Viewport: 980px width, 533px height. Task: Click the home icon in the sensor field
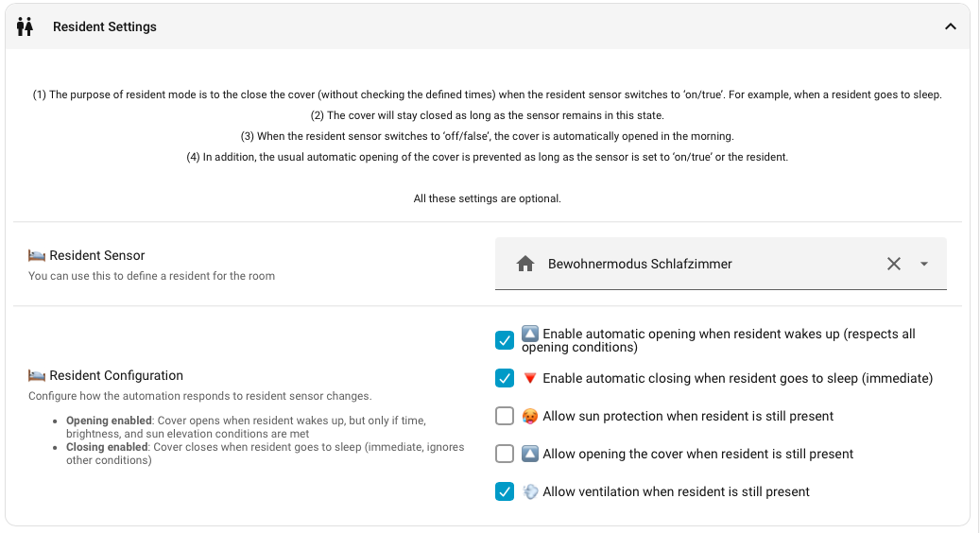point(525,264)
